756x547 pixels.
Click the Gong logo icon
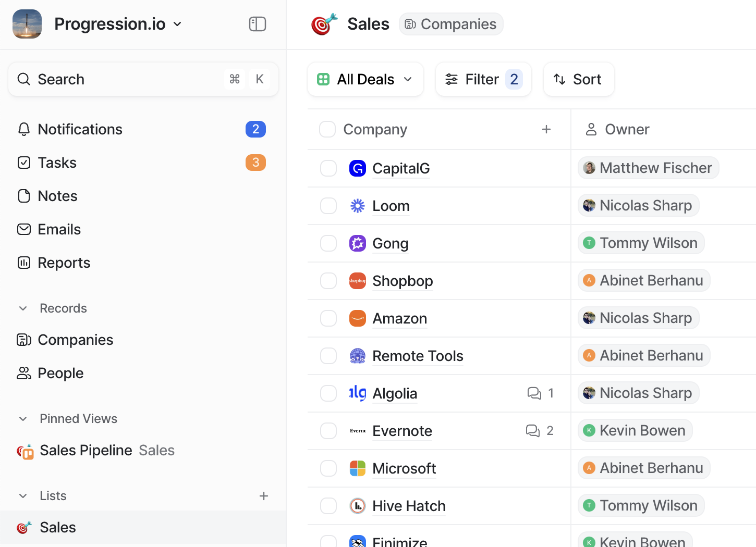tap(358, 243)
